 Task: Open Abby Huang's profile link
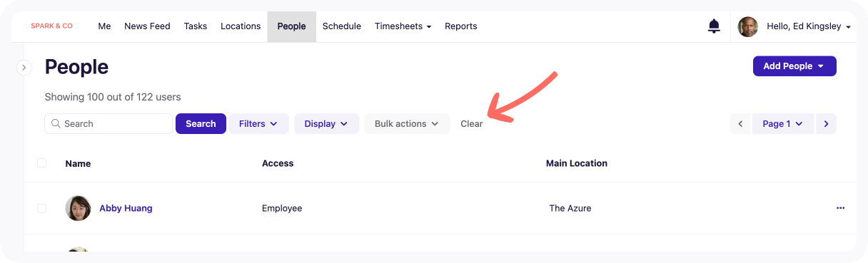[x=126, y=208]
